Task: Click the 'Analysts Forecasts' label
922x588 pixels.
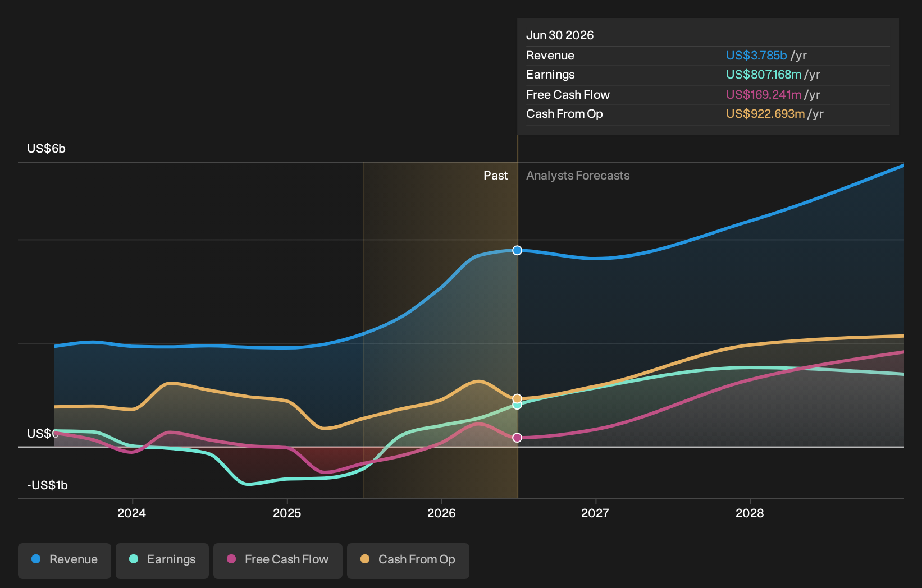Action: click(x=578, y=176)
